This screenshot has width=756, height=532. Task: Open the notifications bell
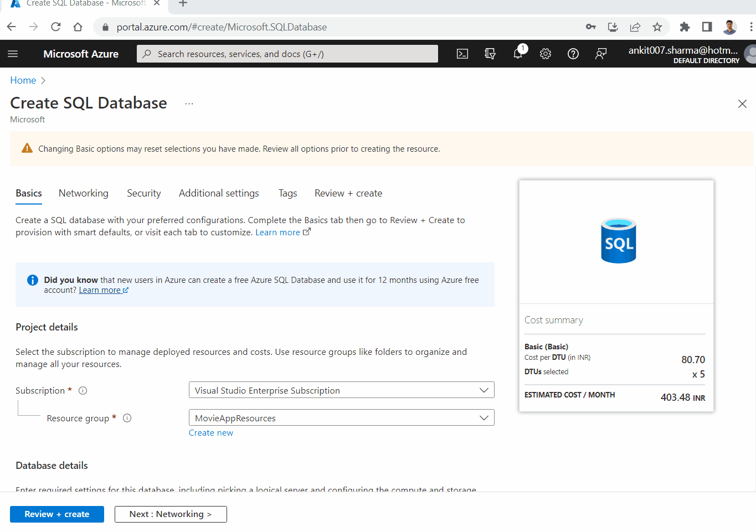click(518, 54)
